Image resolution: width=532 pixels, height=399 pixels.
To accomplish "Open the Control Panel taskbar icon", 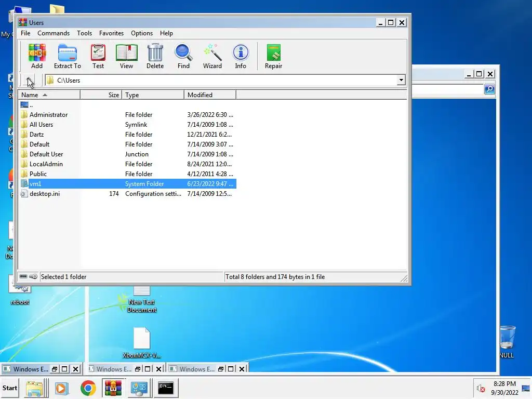I will (x=139, y=389).
